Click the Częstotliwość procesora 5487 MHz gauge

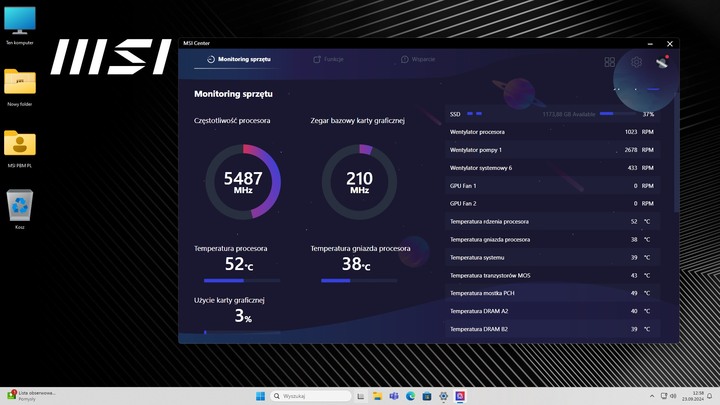(243, 181)
